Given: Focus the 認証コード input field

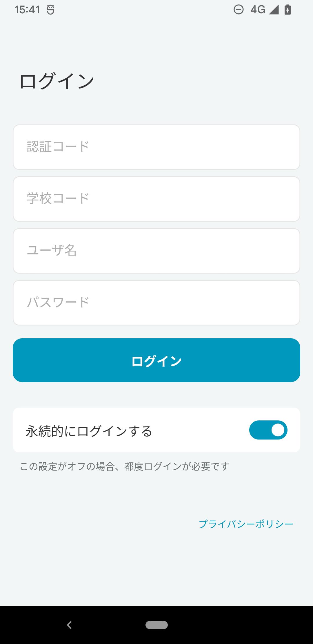Looking at the screenshot, I should pyautogui.click(x=156, y=147).
